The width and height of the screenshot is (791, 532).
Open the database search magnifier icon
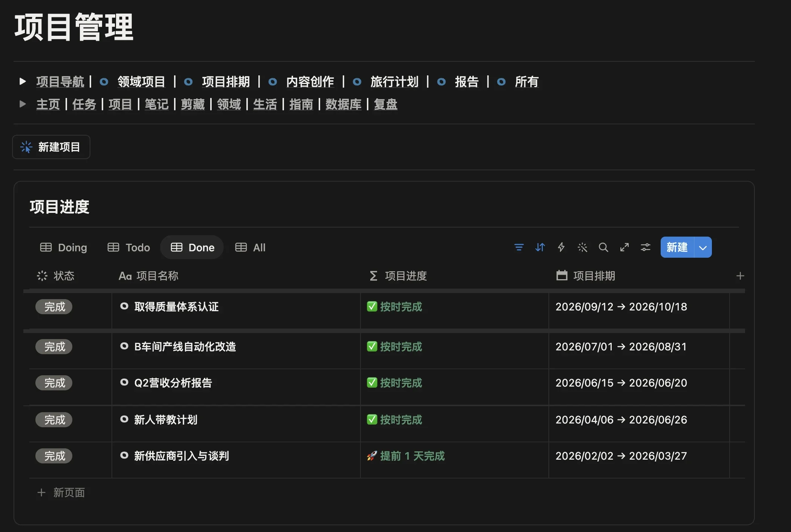(x=603, y=247)
